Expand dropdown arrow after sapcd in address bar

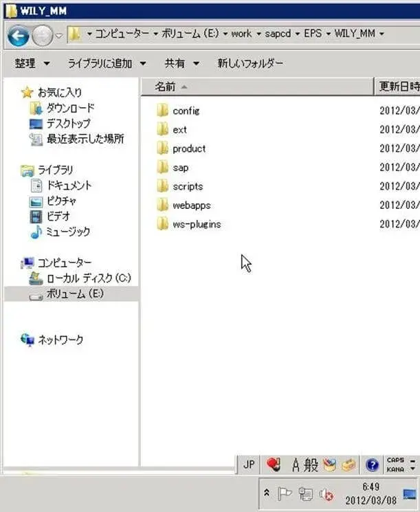tap(297, 34)
